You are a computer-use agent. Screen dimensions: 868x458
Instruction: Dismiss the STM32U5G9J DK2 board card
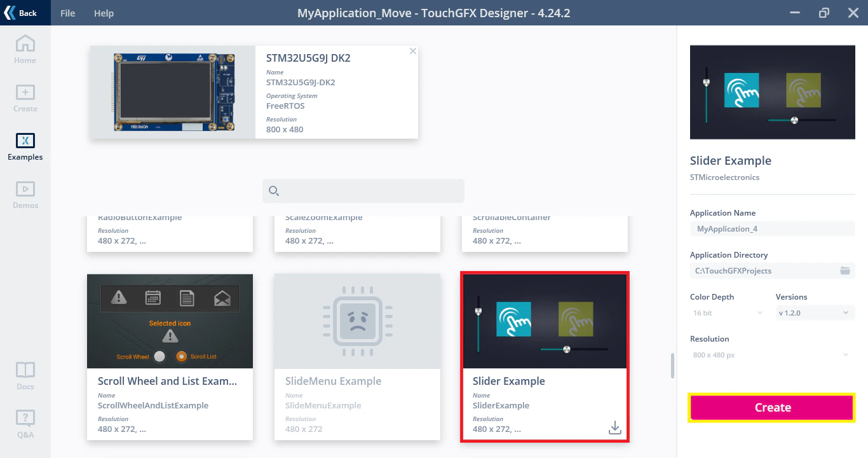point(413,52)
